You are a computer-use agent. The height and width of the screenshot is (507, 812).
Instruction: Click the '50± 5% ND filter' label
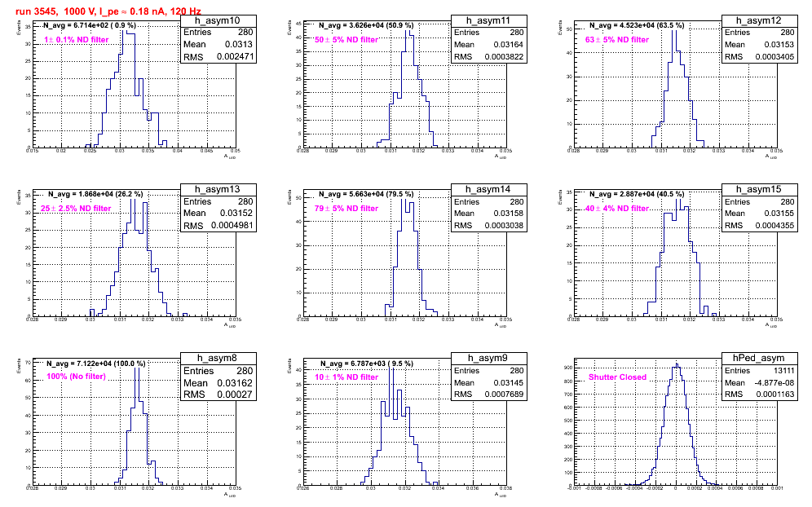[346, 39]
